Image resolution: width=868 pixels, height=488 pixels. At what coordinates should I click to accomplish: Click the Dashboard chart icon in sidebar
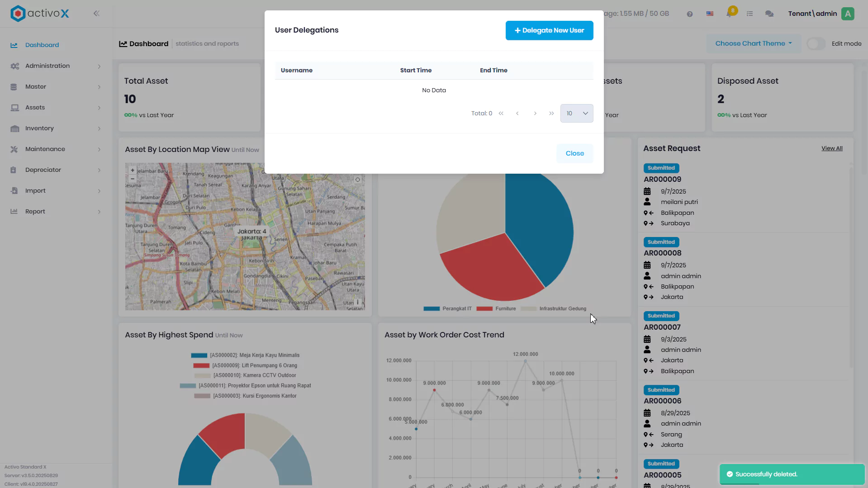(x=14, y=45)
